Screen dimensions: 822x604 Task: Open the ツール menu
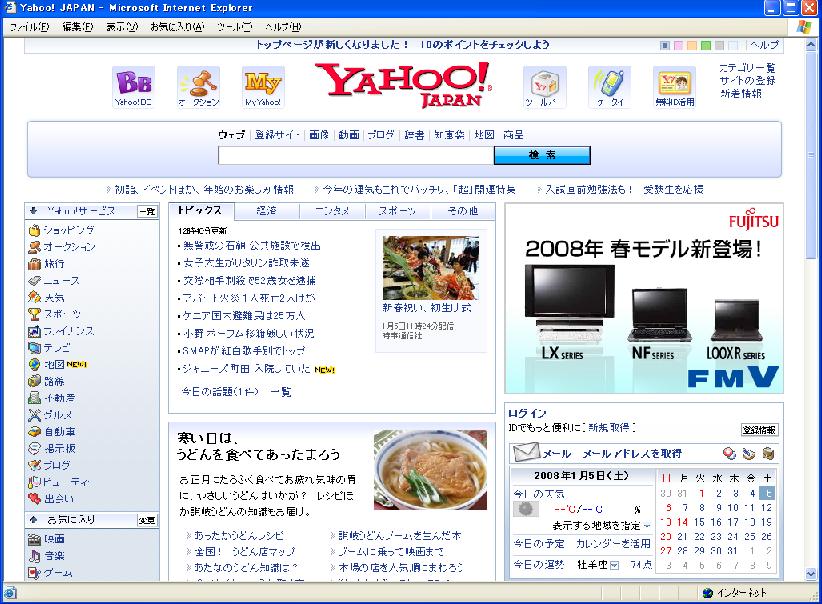click(x=234, y=27)
